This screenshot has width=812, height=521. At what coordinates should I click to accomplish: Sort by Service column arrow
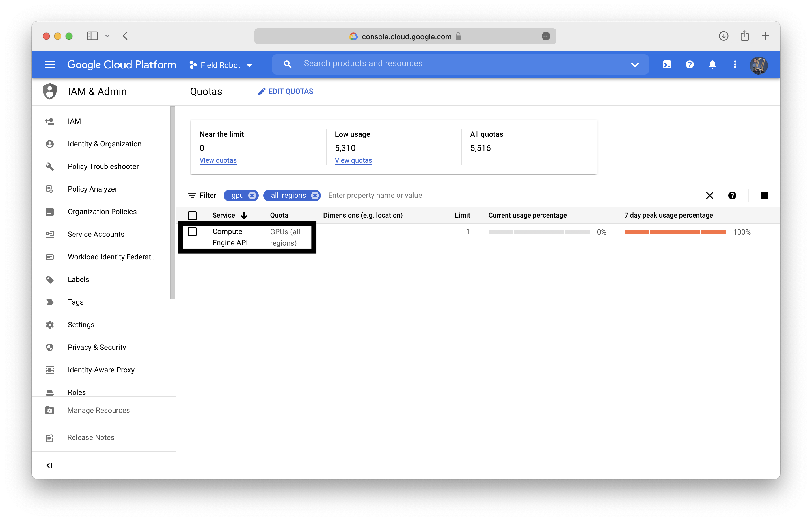click(x=244, y=215)
